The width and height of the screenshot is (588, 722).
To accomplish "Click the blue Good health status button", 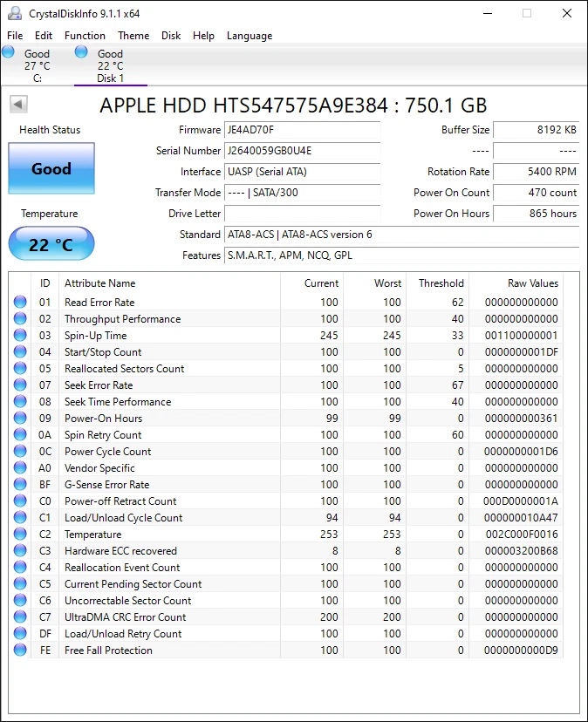I will point(51,168).
